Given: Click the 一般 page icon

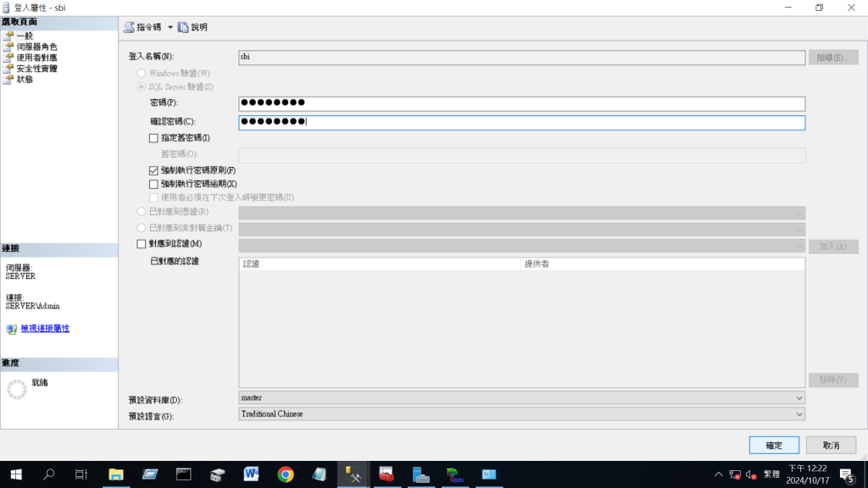Looking at the screenshot, I should tap(8, 36).
